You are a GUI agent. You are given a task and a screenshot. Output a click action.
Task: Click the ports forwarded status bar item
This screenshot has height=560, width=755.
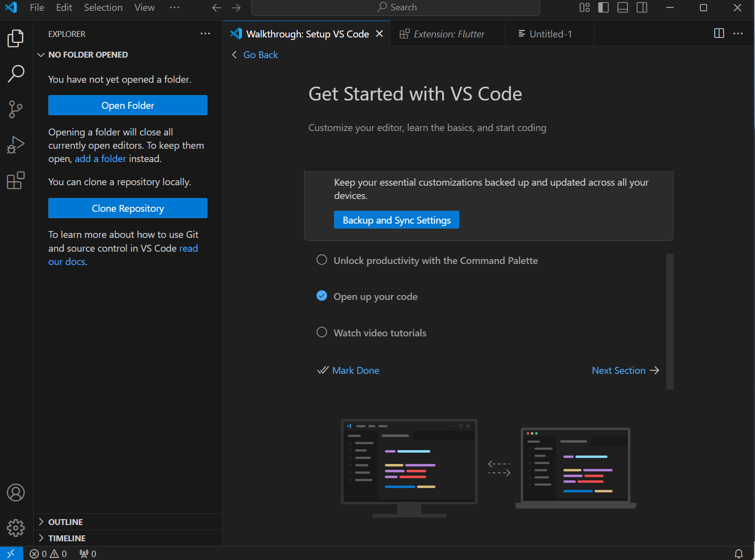[88, 554]
